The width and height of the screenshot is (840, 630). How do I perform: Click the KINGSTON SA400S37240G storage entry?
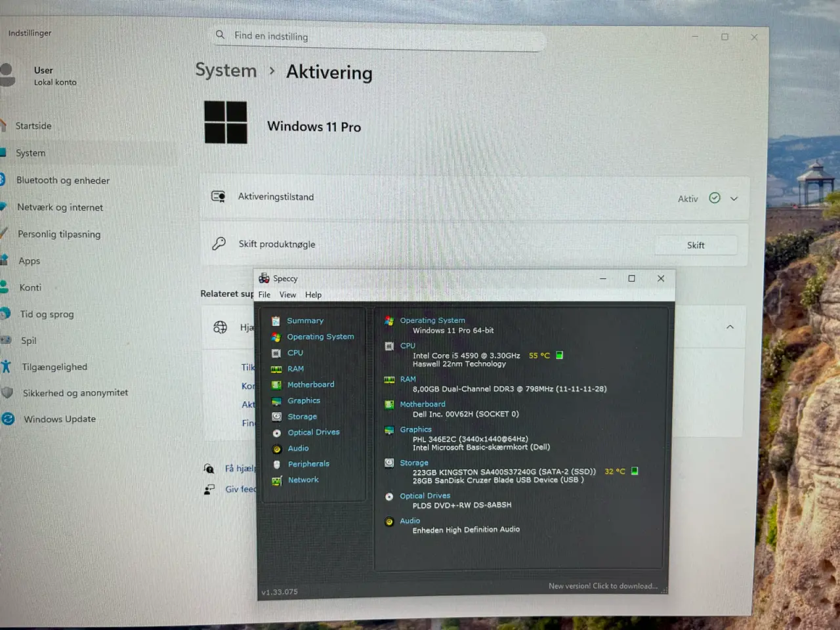click(504, 471)
